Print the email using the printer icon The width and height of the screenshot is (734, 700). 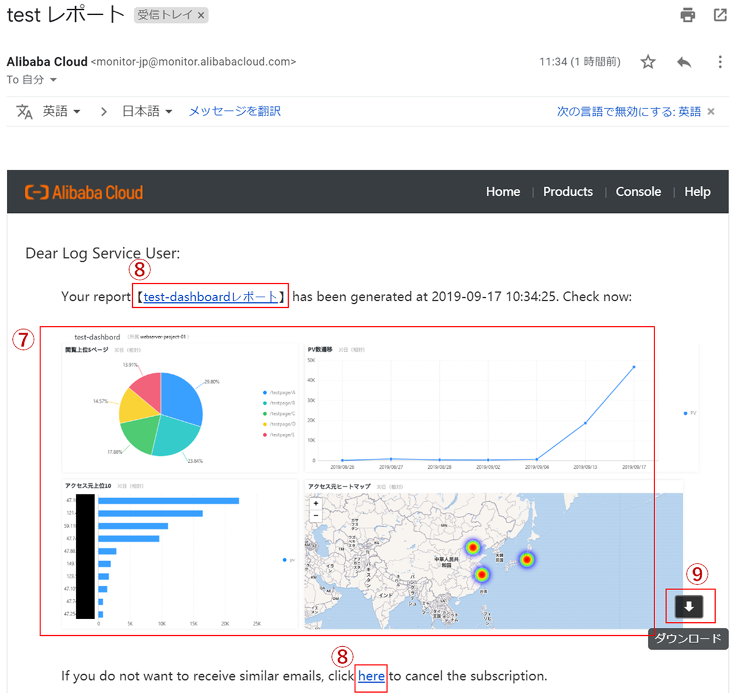click(688, 15)
